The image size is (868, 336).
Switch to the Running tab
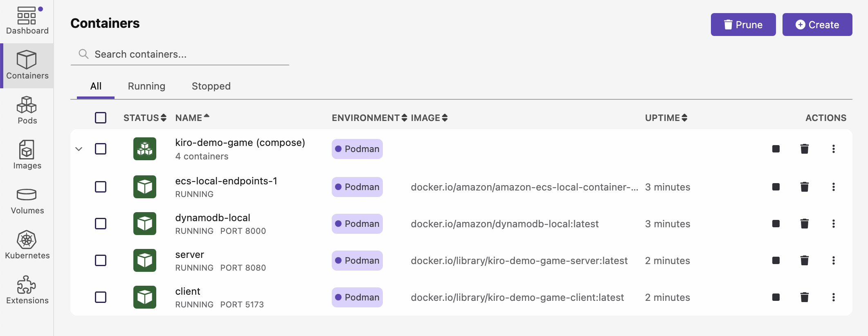pyautogui.click(x=146, y=86)
